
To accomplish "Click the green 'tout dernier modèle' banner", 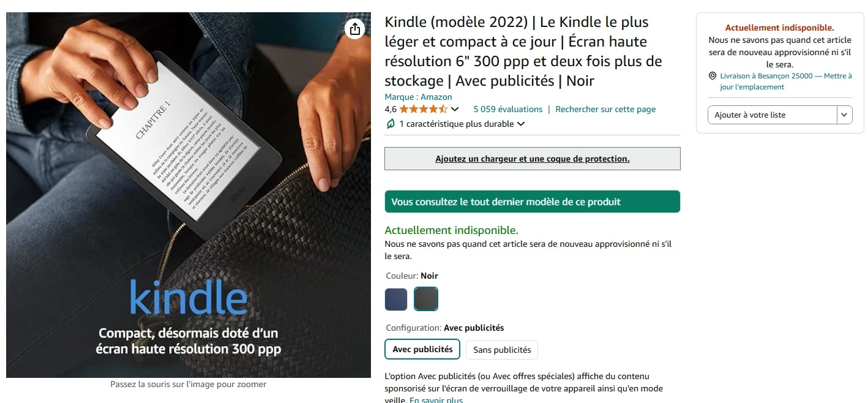I will (533, 201).
